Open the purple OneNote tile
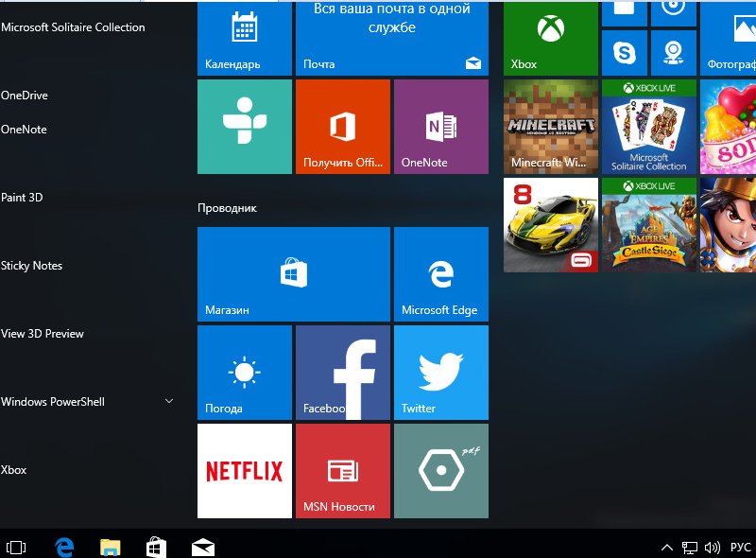 (441, 127)
